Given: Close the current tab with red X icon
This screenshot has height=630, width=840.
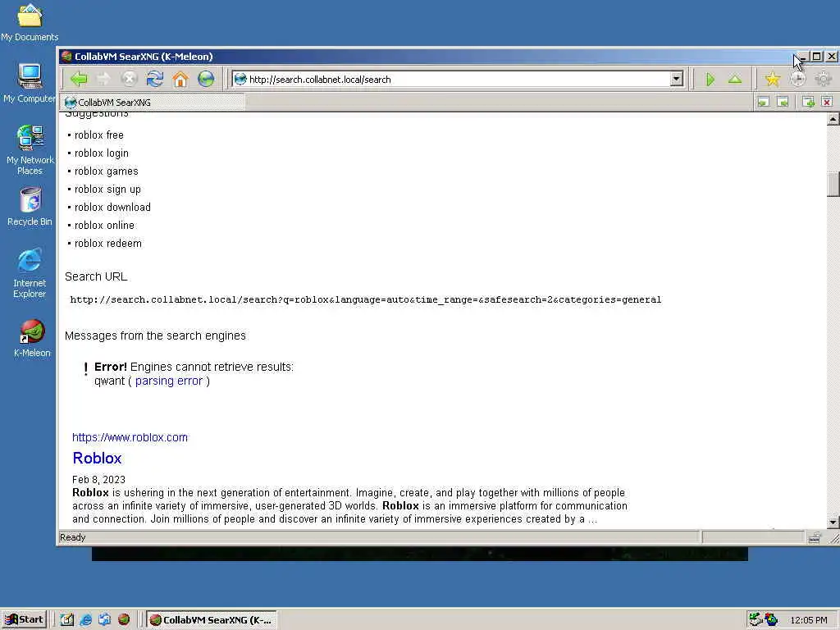Looking at the screenshot, I should click(x=827, y=102).
